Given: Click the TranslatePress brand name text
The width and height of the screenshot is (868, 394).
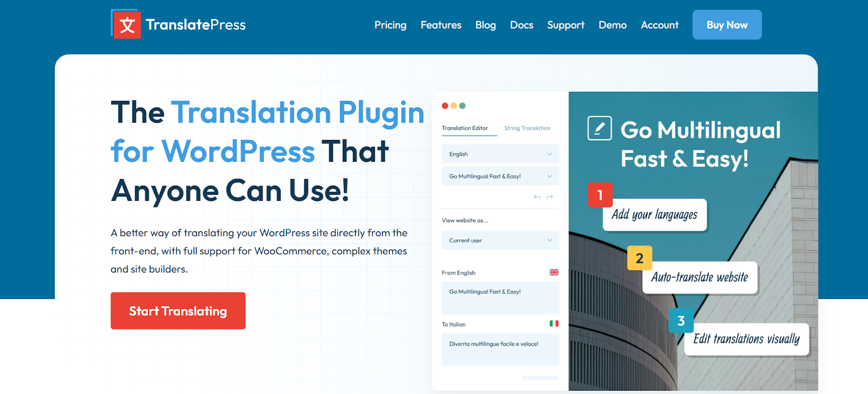Looking at the screenshot, I should (x=196, y=25).
